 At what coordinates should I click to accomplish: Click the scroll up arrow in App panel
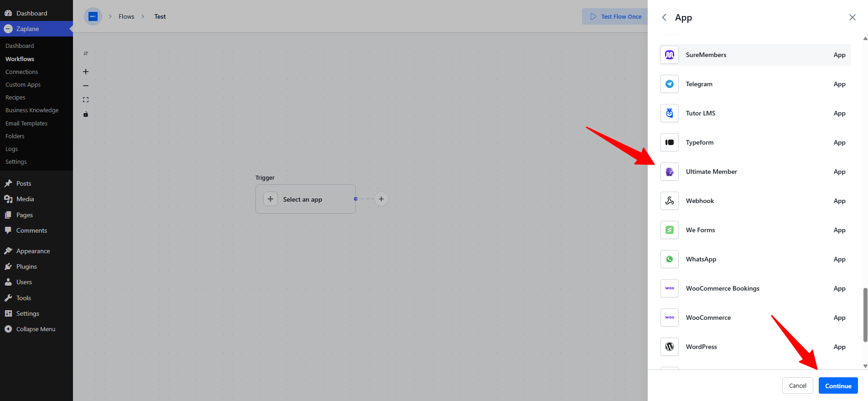point(865,39)
